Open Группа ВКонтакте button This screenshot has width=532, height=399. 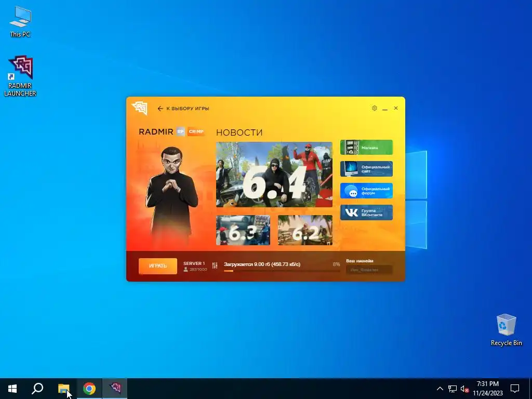pyautogui.click(x=366, y=212)
